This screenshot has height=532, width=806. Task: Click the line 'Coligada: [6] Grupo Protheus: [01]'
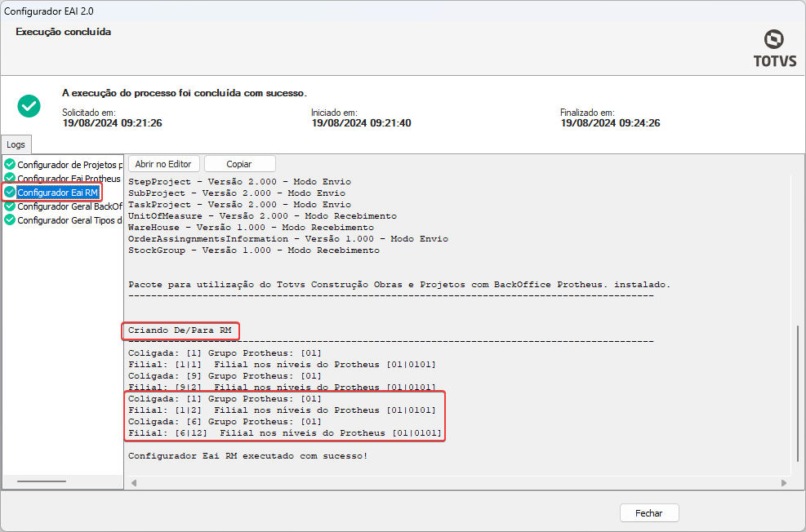225,422
